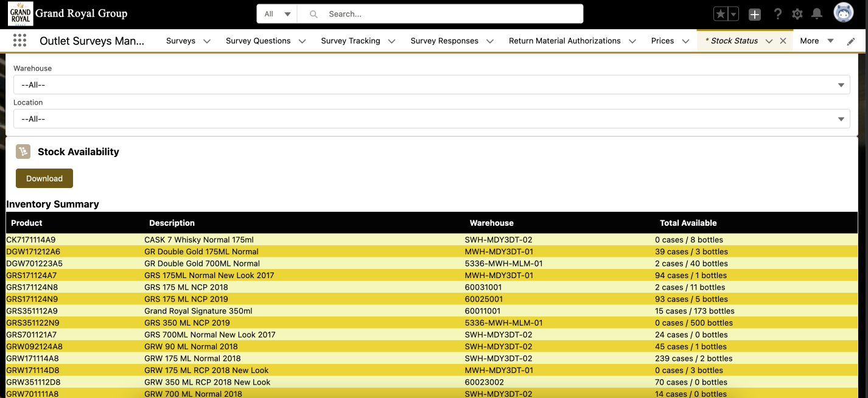Click the 94 cases / 1 bottles value

click(691, 275)
